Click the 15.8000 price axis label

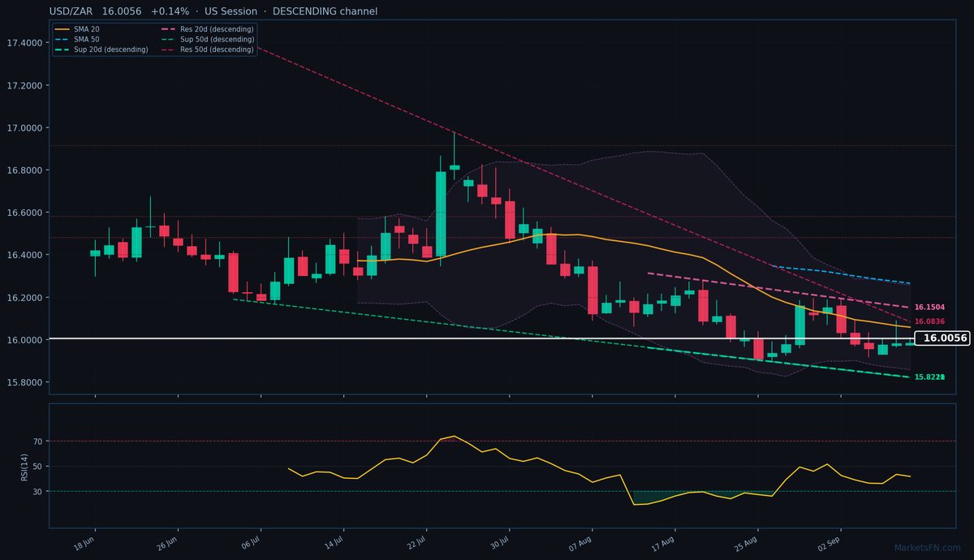click(x=25, y=382)
